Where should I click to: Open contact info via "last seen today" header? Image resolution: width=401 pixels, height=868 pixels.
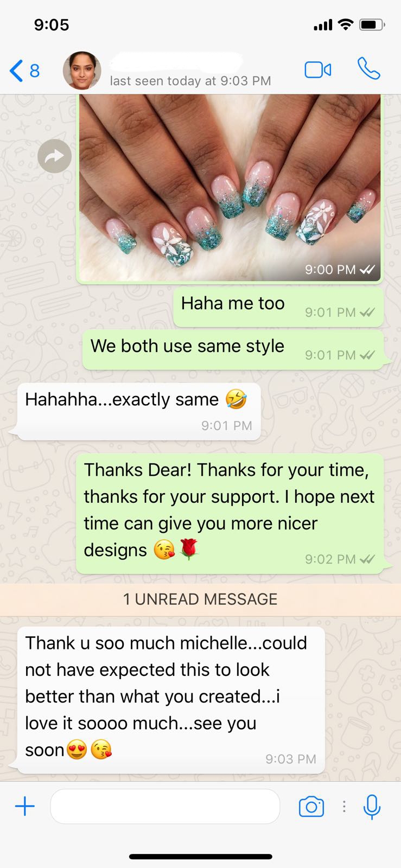[190, 81]
